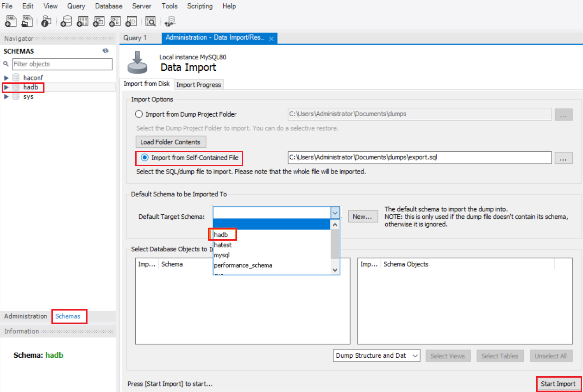Open the Dump Structure and Data dropdown

pyautogui.click(x=415, y=355)
